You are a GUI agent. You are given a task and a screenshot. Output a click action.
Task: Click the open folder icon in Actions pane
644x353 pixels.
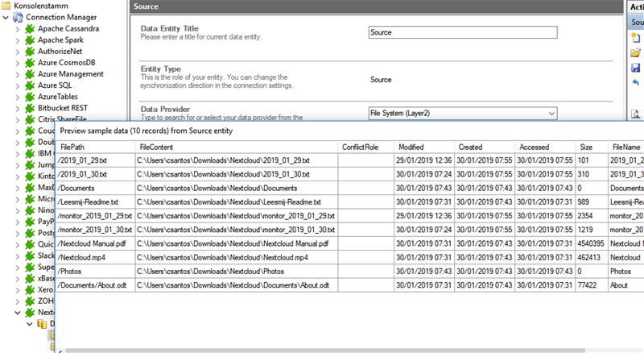[x=635, y=53]
